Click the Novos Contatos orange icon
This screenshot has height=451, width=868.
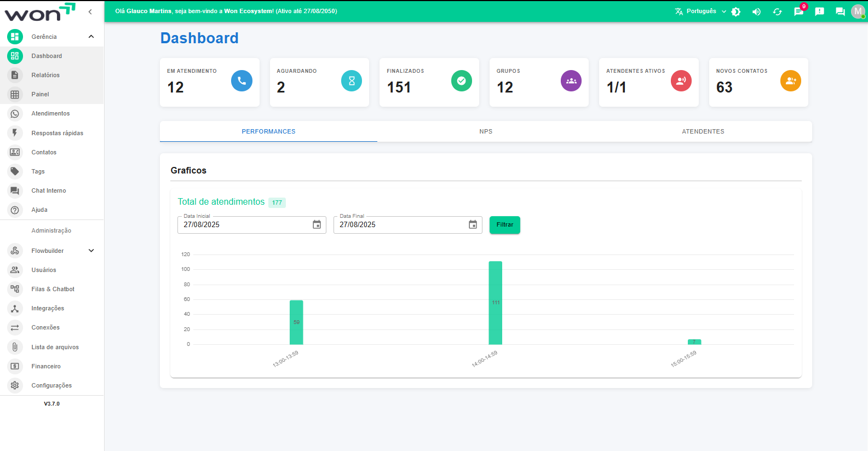pyautogui.click(x=791, y=81)
